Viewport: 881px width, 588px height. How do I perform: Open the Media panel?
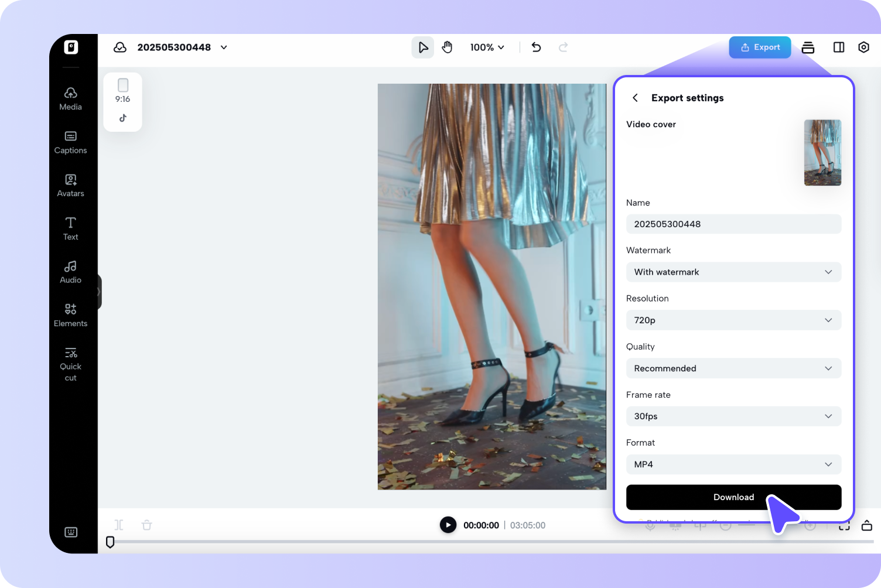pyautogui.click(x=71, y=99)
